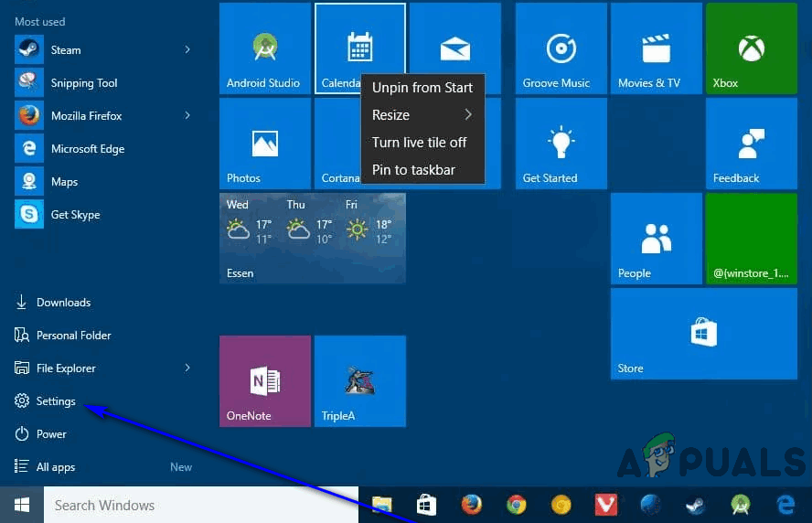Select Unpin from Start

coord(422,88)
